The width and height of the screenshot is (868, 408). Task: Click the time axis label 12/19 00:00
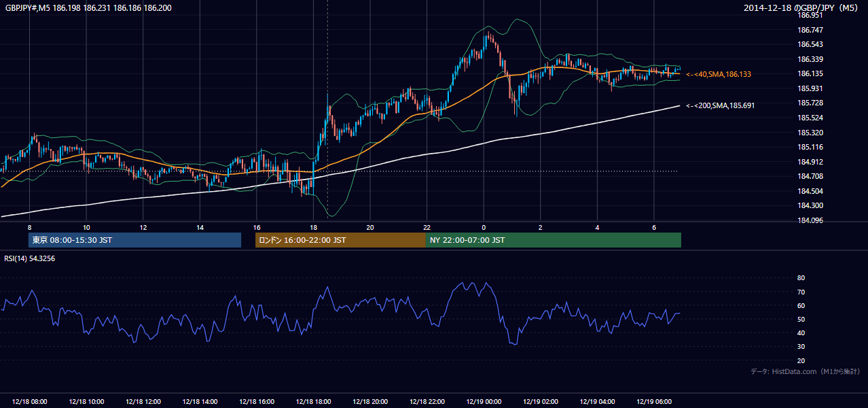[x=484, y=402]
